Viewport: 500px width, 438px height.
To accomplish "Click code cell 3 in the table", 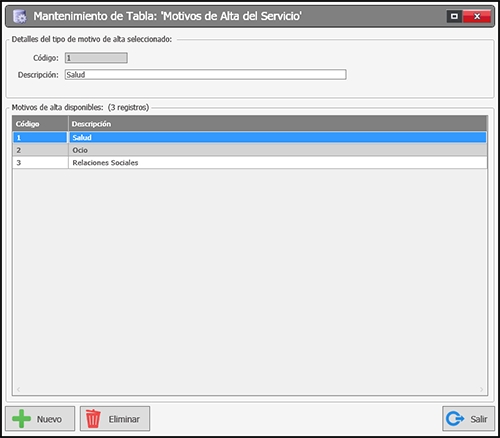I will (40, 163).
